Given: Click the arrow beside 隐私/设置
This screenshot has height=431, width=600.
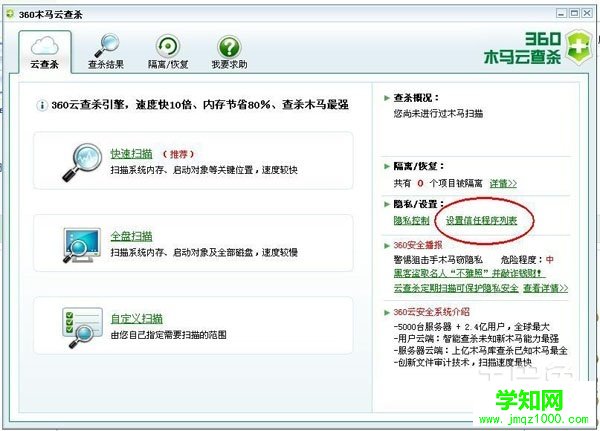Looking at the screenshot, I should point(387,204).
